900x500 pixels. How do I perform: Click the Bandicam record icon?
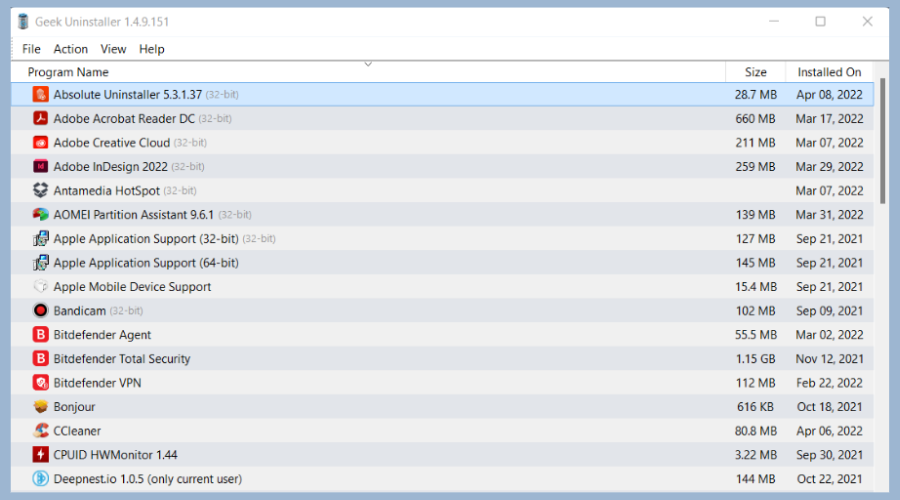pyautogui.click(x=40, y=311)
